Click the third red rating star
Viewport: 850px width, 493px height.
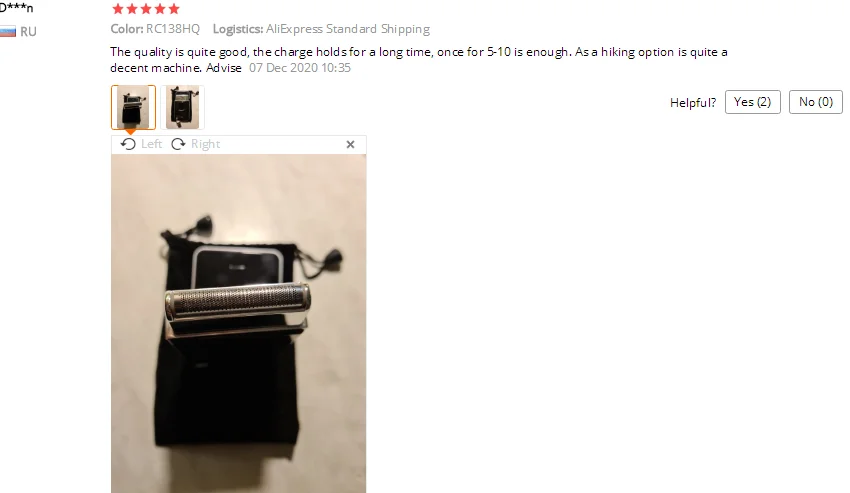point(146,9)
